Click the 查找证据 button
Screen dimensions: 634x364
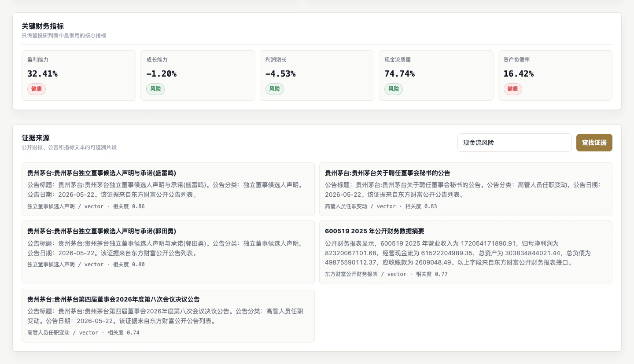coord(594,143)
